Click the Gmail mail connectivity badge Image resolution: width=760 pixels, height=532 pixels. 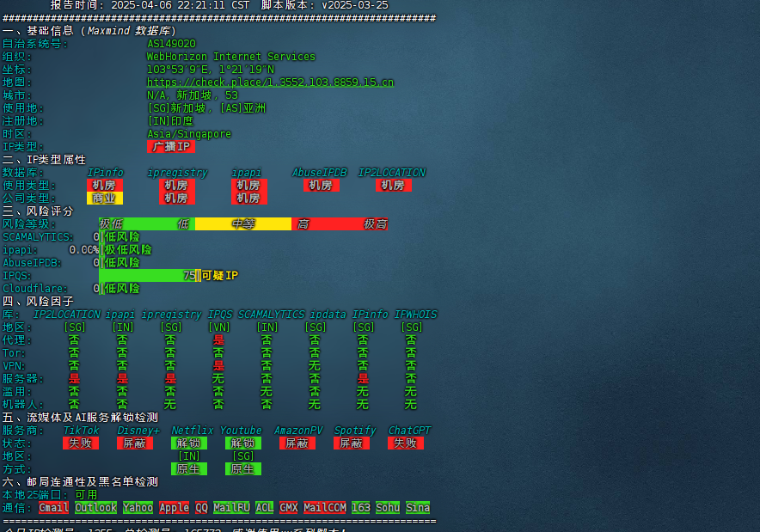[53, 508]
